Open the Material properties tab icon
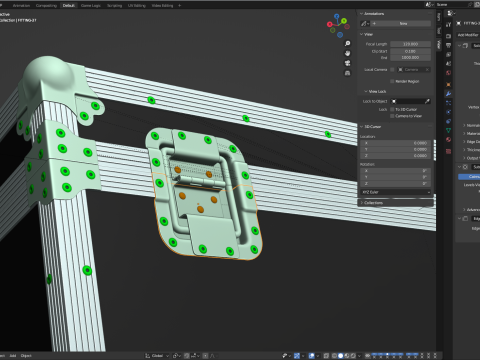480x360 pixels. [449, 140]
